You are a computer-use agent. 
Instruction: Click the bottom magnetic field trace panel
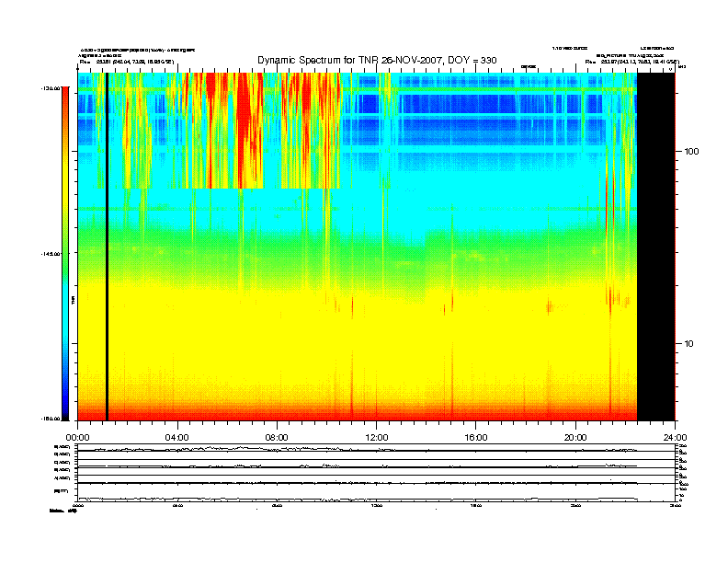(x=376, y=492)
